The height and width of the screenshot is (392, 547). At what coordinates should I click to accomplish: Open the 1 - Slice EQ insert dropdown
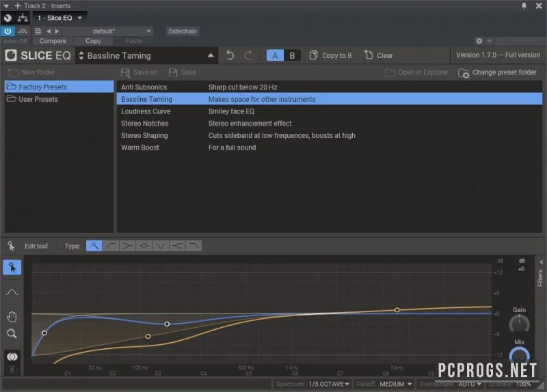59,18
